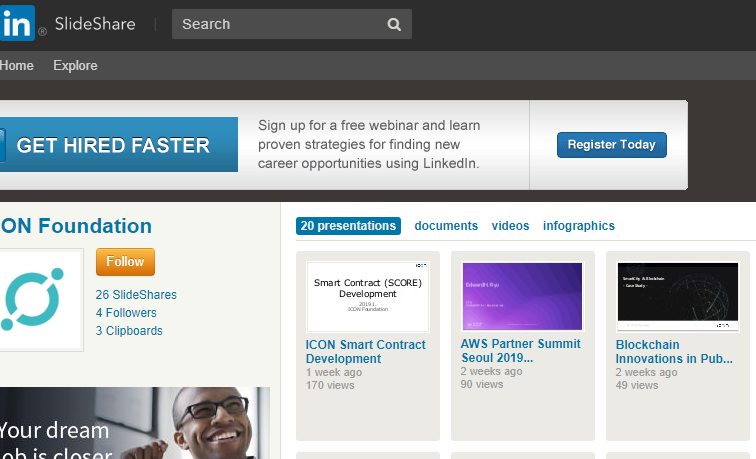This screenshot has width=756, height=459.
Task: Select the 20 presentations tab
Action: tap(348, 226)
